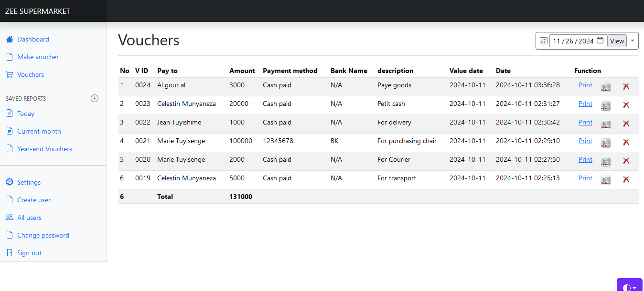Toggle the theme switcher at bottom right

tap(629, 286)
